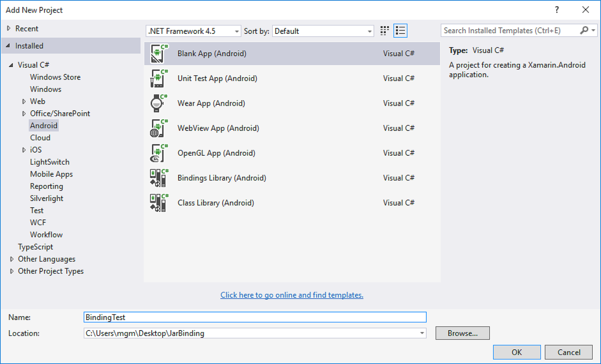Open the Location path dropdown arrow

[422, 333]
